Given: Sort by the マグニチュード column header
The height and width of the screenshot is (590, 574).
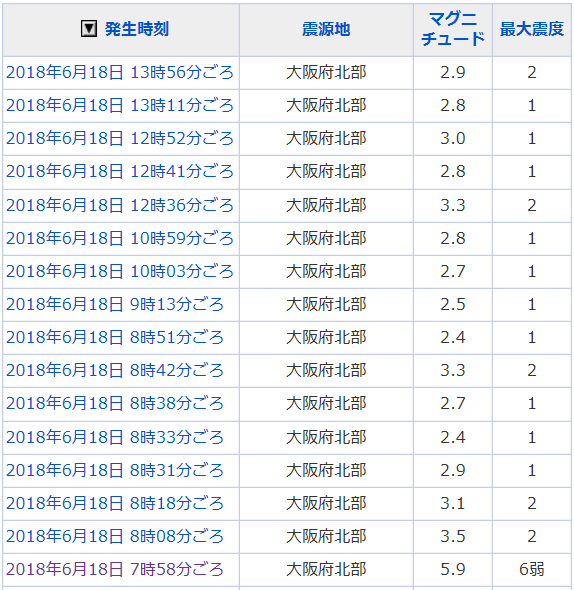Looking at the screenshot, I should [x=453, y=29].
